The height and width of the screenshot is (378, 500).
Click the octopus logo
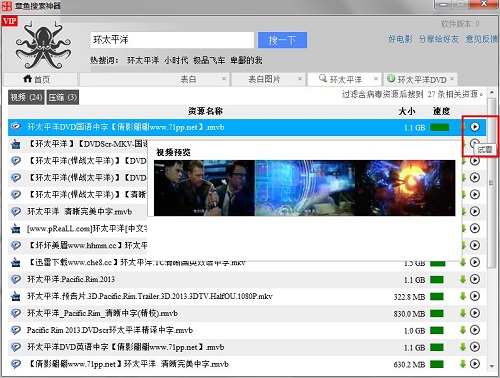coord(43,45)
